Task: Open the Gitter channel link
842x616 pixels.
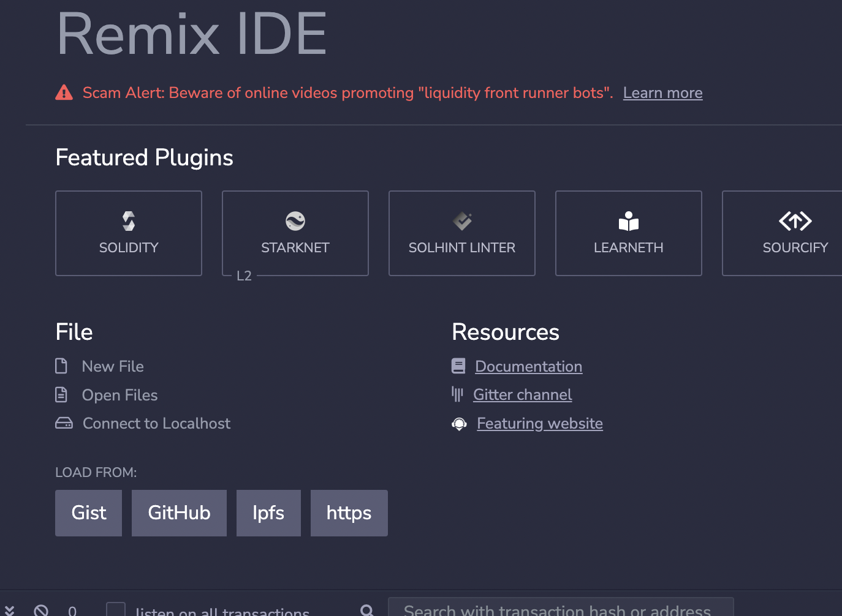Action: point(523,395)
